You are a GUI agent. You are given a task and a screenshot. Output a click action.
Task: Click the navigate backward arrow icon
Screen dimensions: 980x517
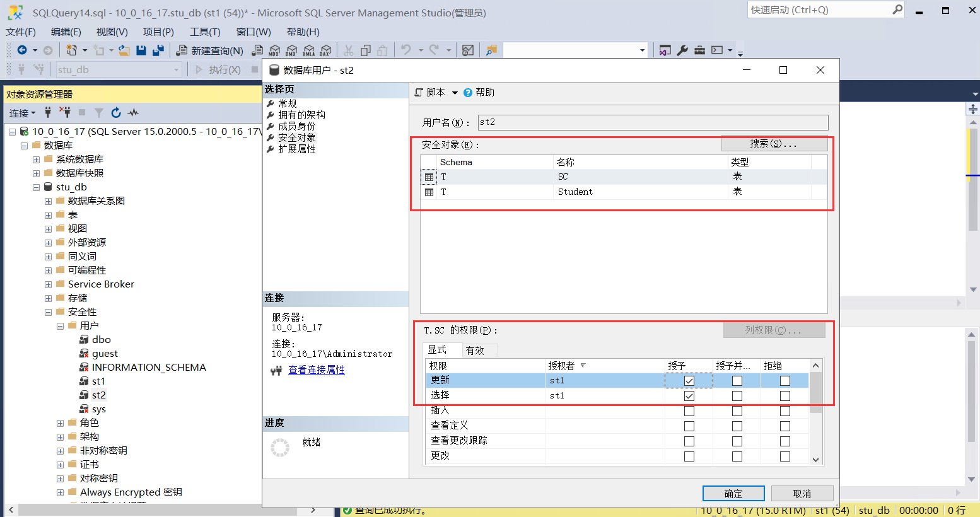22,50
